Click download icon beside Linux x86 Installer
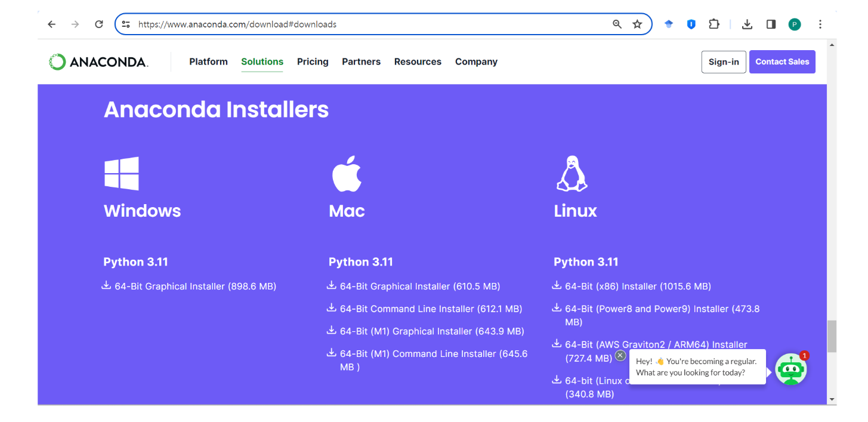868x422 pixels. pyautogui.click(x=557, y=285)
